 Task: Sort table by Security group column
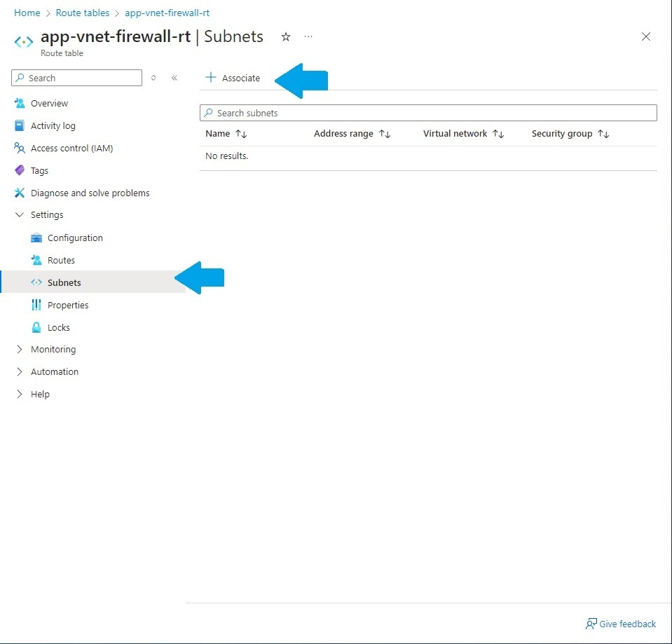pos(570,134)
